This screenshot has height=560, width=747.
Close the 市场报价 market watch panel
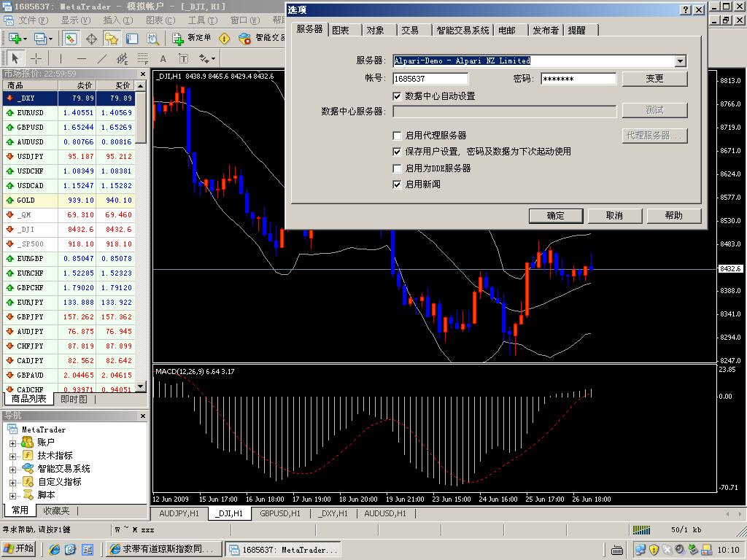pos(142,74)
